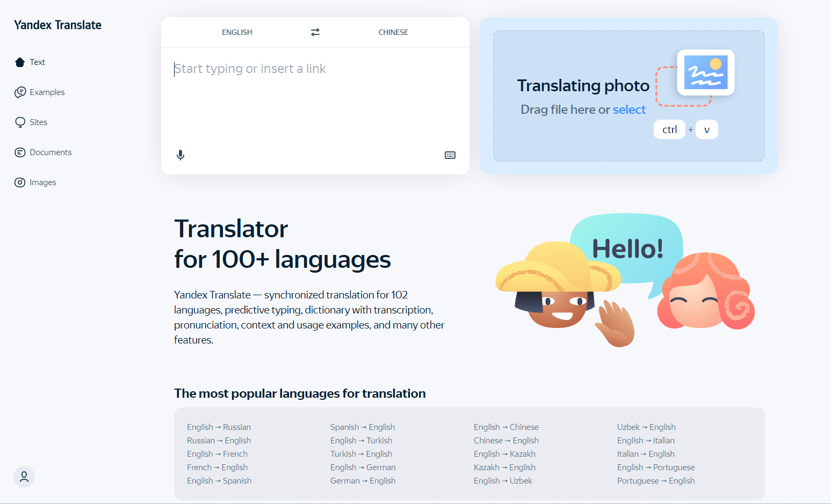Click the ctrl key hint
831x504 pixels.
coord(669,129)
